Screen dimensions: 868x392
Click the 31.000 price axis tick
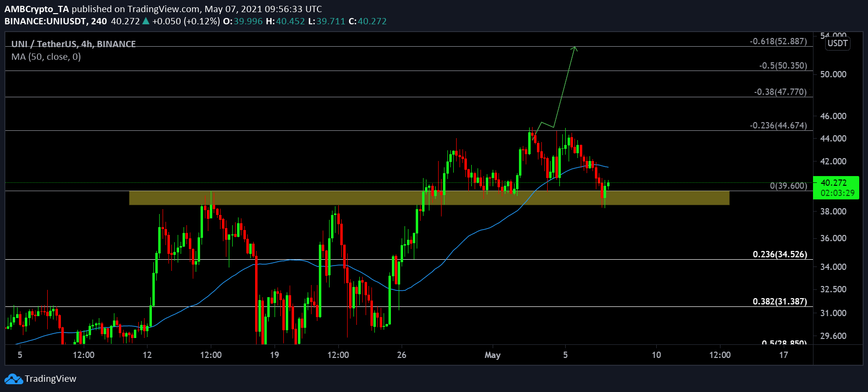click(833, 313)
